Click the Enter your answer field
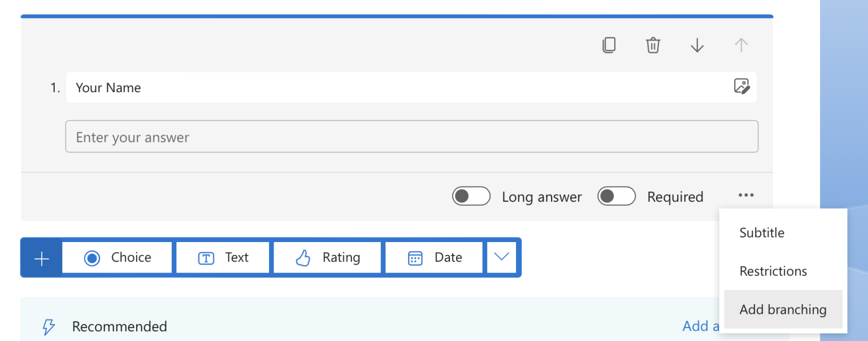This screenshot has width=868, height=341. tap(411, 136)
